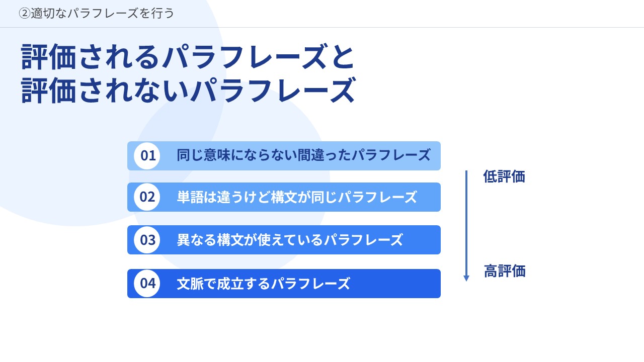Select the text 同じ意味にならない間違ったパラフレーズ
This screenshot has height=362, width=644.
(303, 155)
